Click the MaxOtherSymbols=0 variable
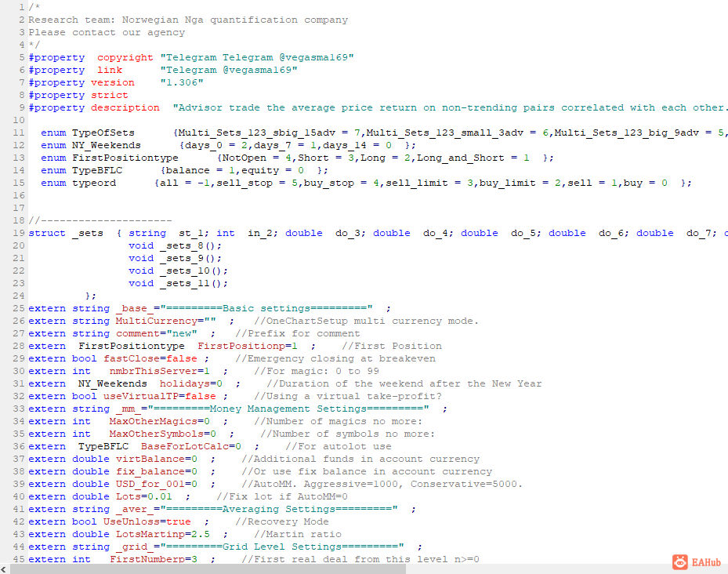 coord(162,434)
